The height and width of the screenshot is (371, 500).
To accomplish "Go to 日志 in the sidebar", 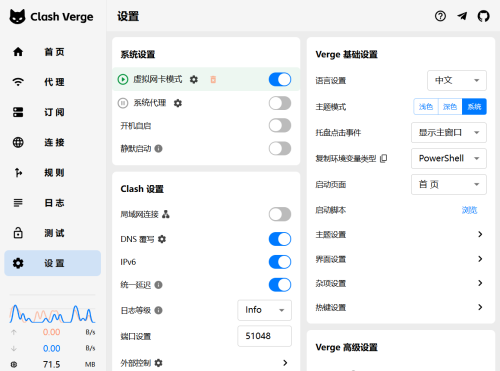I will 53,203.
